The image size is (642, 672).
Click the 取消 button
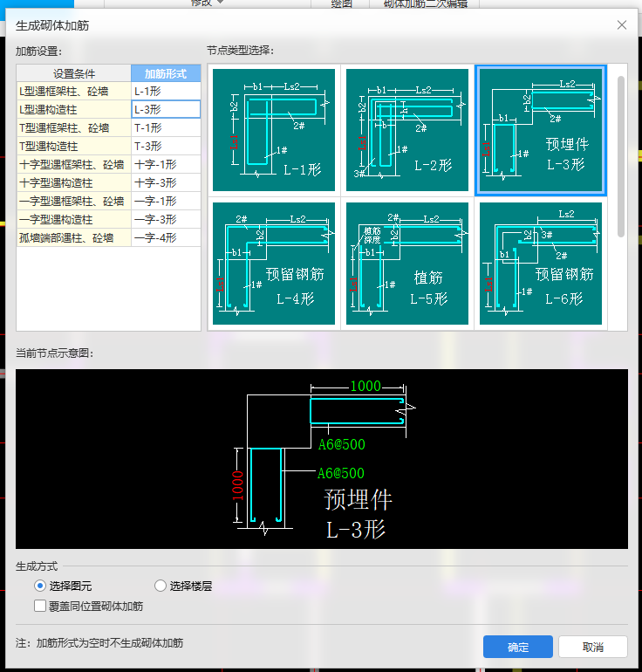593,647
